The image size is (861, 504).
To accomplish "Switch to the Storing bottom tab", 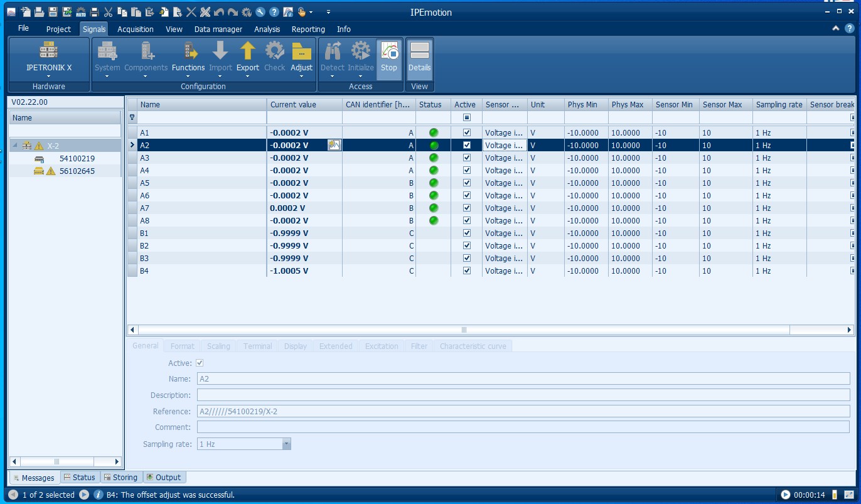I will 120,478.
